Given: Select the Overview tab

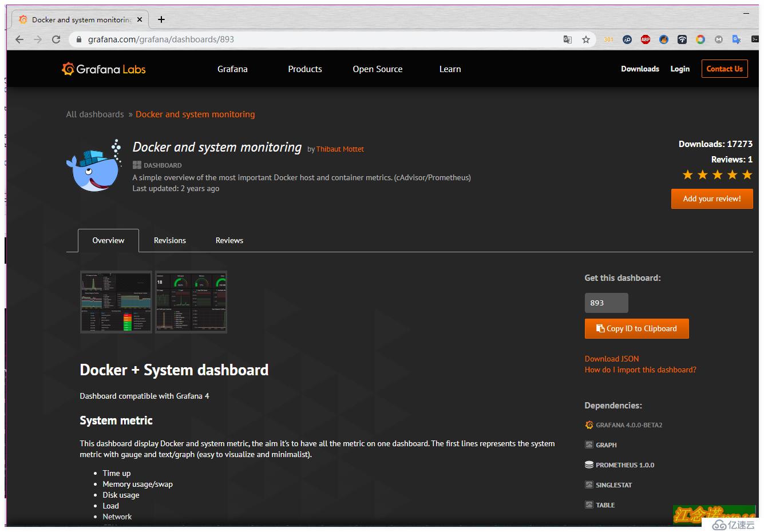Looking at the screenshot, I should (x=108, y=240).
